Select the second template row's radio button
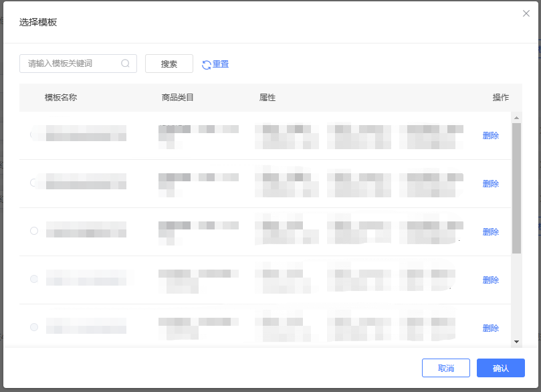This screenshot has height=392, width=541. click(34, 183)
